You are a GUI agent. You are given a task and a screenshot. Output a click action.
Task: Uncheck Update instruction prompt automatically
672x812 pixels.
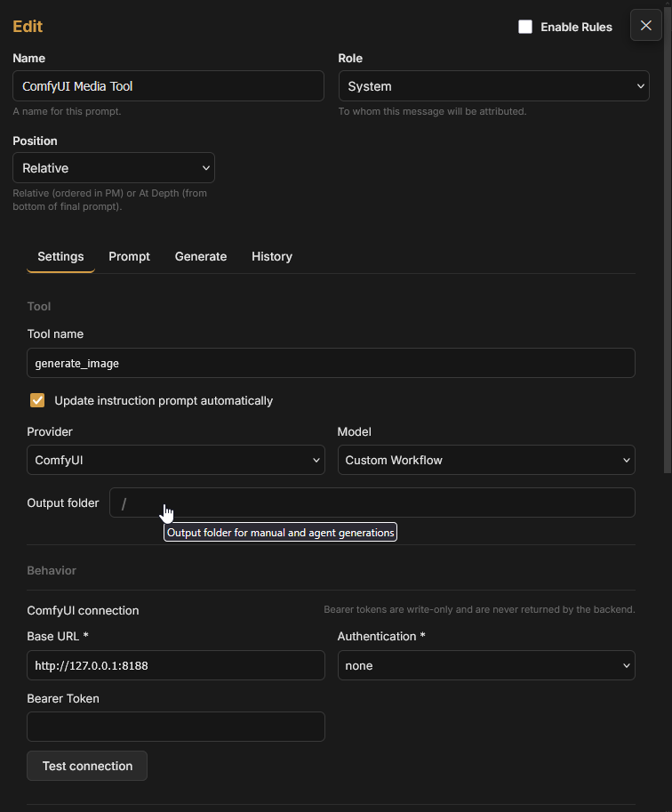tap(37, 400)
